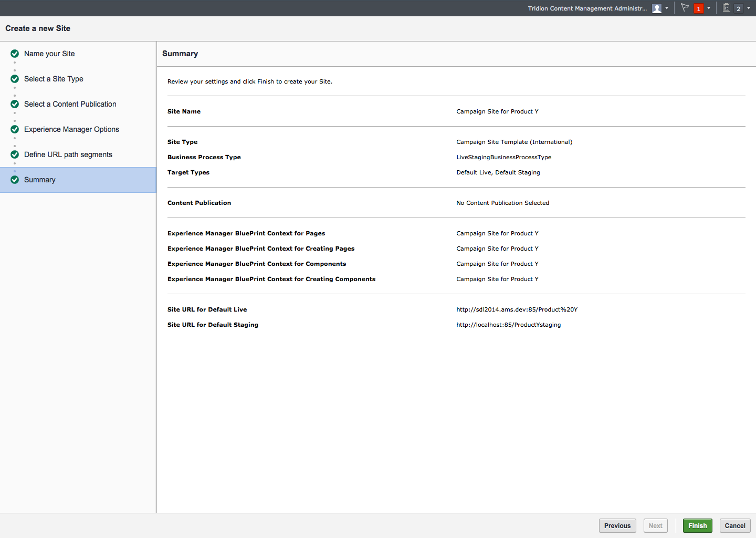
Task: Click the user profile avatar icon
Action: tap(656, 8)
